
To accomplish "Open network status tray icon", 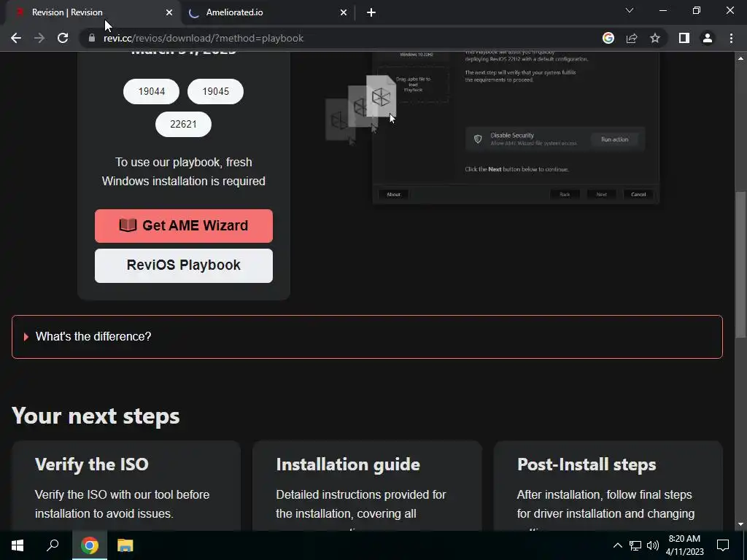I will pyautogui.click(x=635, y=545).
